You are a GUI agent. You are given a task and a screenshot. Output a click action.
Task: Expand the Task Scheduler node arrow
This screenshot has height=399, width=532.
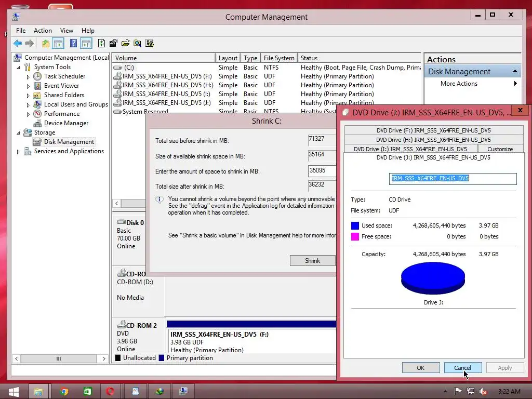pos(28,77)
